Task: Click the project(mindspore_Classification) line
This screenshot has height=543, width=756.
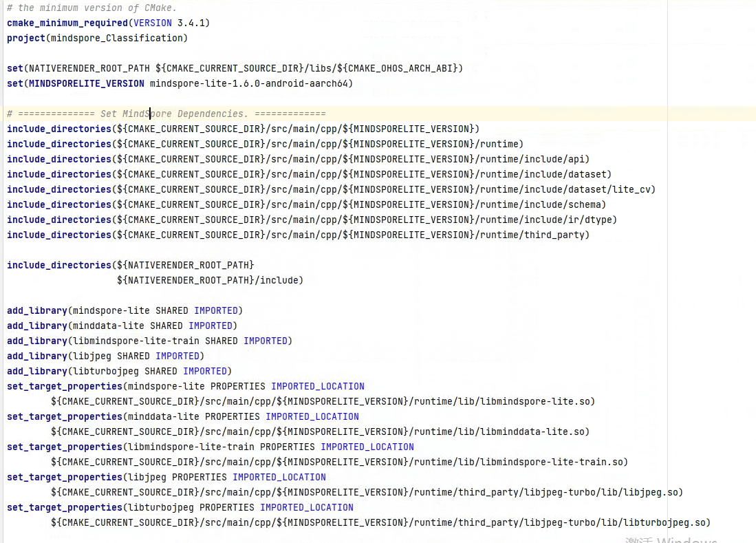Action: click(98, 38)
